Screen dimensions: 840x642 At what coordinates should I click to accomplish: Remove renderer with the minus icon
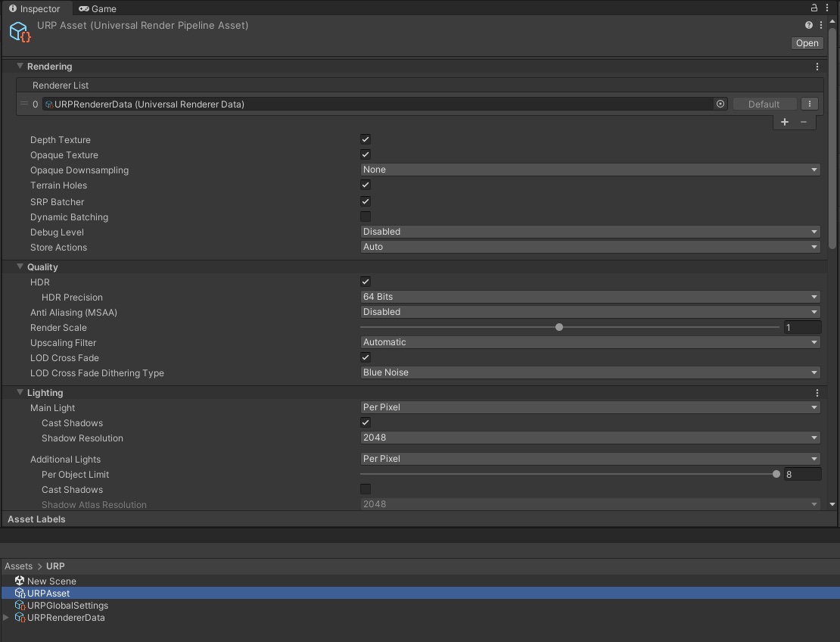(x=804, y=122)
